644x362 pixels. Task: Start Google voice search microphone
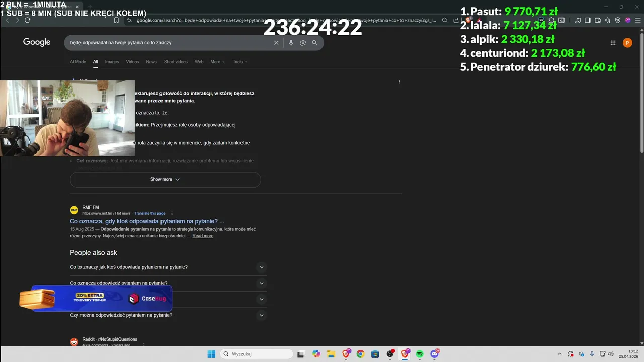291,43
